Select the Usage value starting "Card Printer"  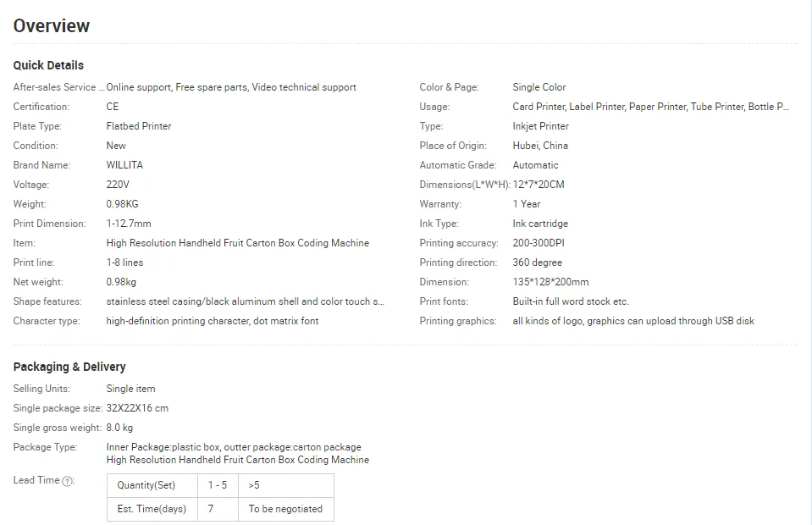click(651, 107)
